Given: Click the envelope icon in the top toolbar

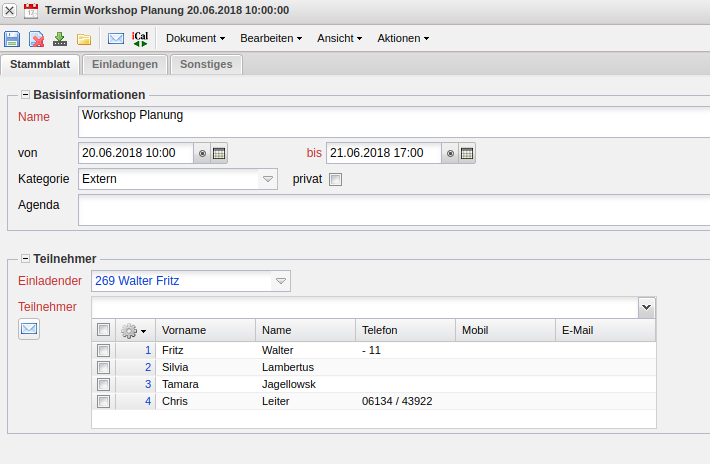Looking at the screenshot, I should coord(116,39).
